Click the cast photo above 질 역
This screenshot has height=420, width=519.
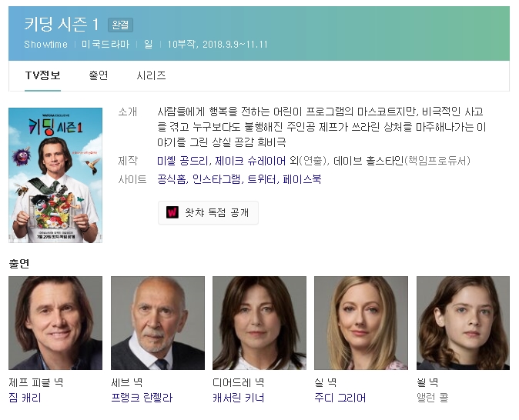(361, 323)
